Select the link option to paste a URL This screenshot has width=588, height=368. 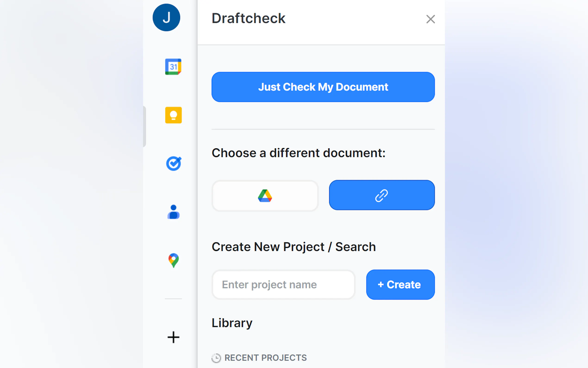click(381, 195)
